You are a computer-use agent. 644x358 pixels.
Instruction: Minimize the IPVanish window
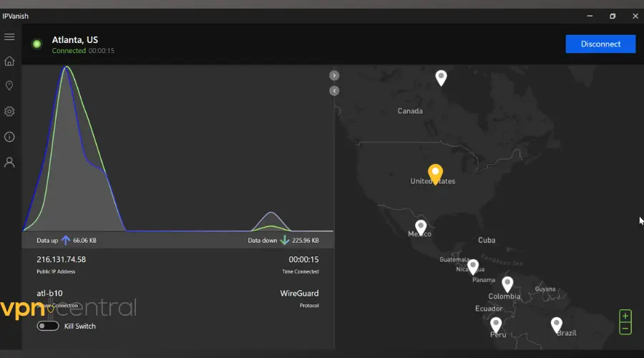(590, 16)
